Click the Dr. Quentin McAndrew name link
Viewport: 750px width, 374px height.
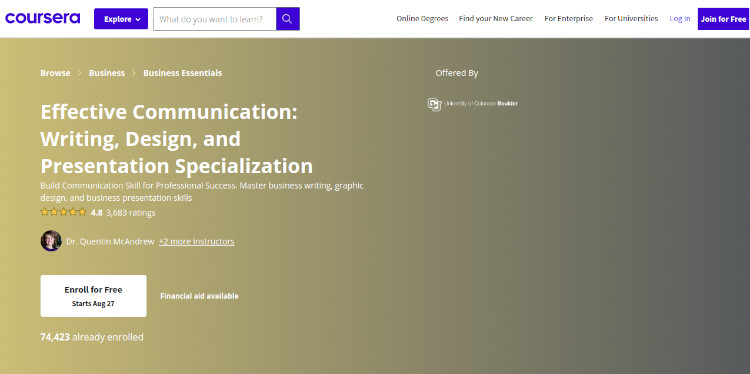(x=110, y=242)
